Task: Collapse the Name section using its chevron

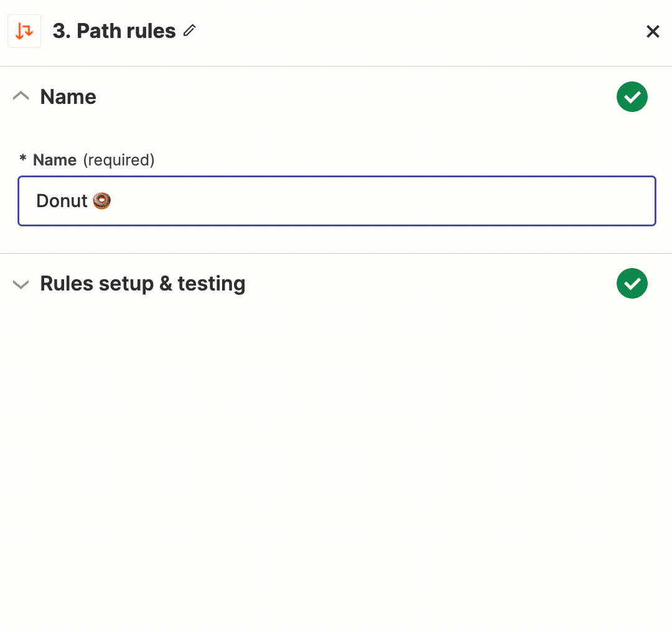Action: coord(21,96)
